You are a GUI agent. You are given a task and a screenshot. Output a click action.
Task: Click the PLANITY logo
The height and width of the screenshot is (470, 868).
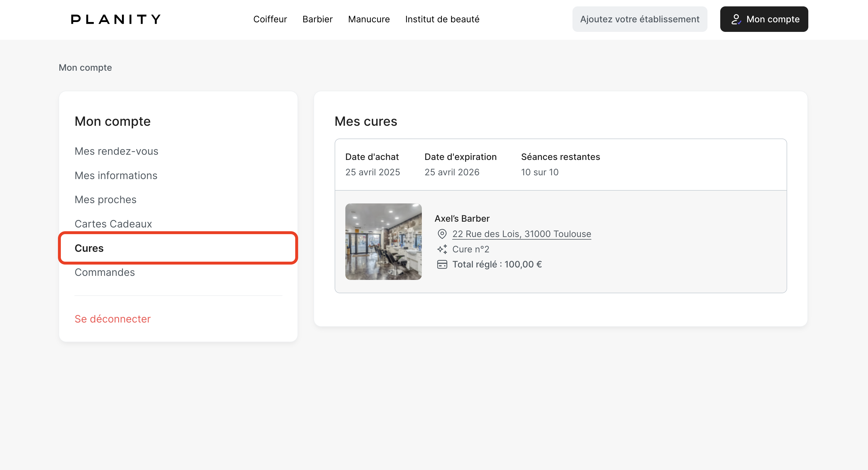coord(116,19)
